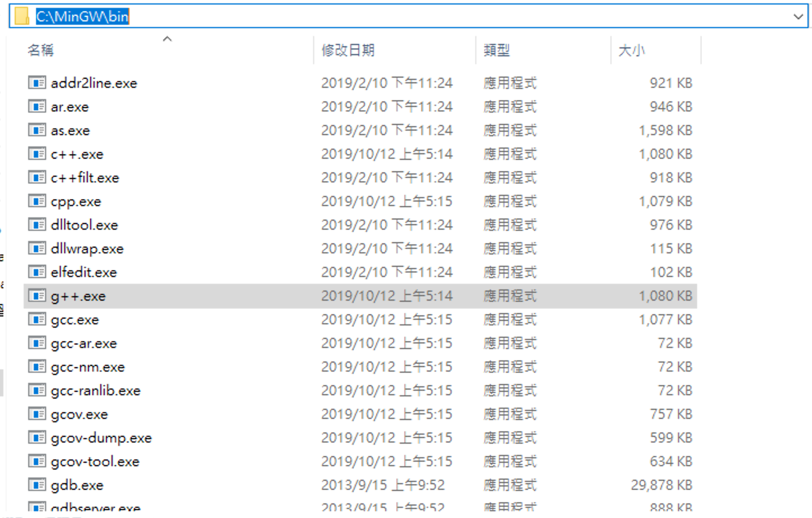This screenshot has height=518, width=812.
Task: Sort files by 名稱 column header
Action: tap(41, 51)
